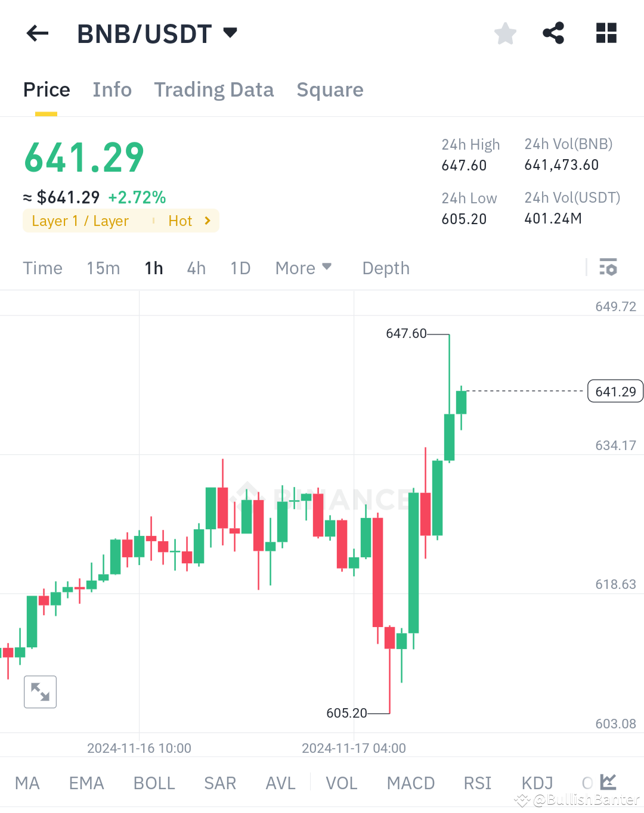The width and height of the screenshot is (644, 813).
Task: Select the 4h timeframe
Action: pyautogui.click(x=196, y=268)
